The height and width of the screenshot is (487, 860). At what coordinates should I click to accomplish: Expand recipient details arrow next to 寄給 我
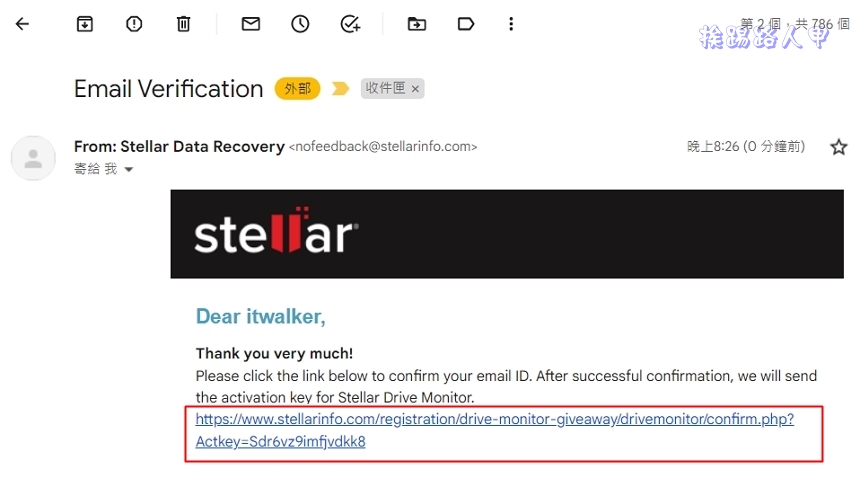[x=129, y=169]
